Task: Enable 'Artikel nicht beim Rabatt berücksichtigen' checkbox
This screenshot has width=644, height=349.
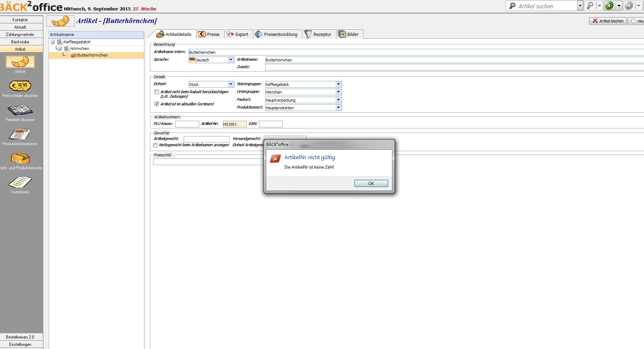Action: pos(157,92)
